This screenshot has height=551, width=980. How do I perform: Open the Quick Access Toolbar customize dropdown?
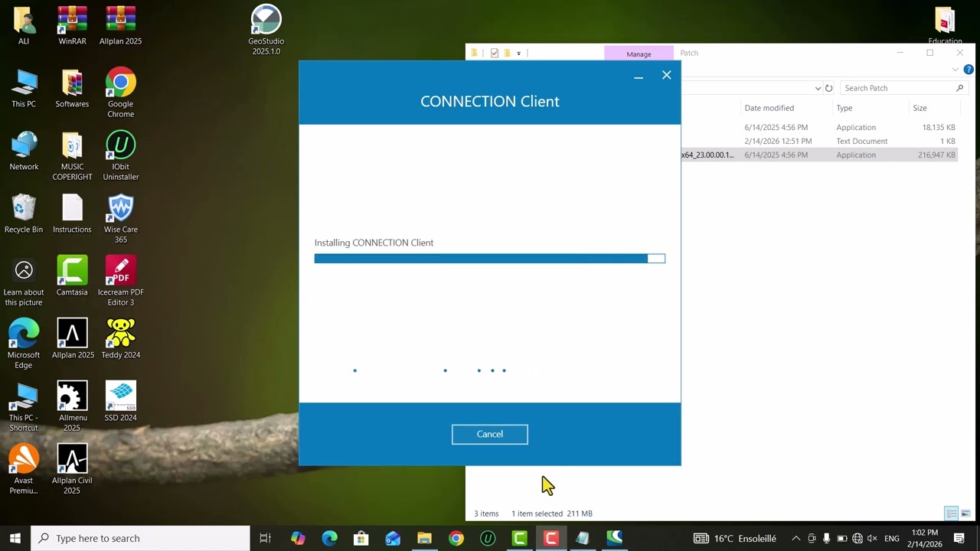point(518,54)
